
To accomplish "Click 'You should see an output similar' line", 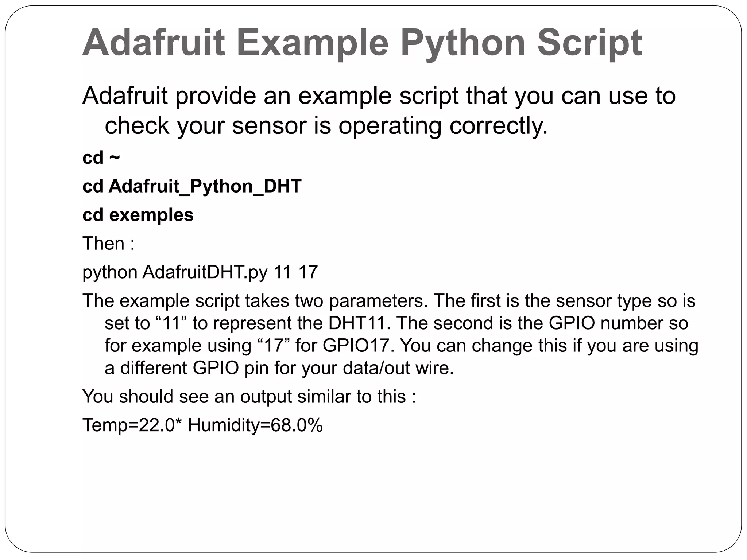I will 249,396.
